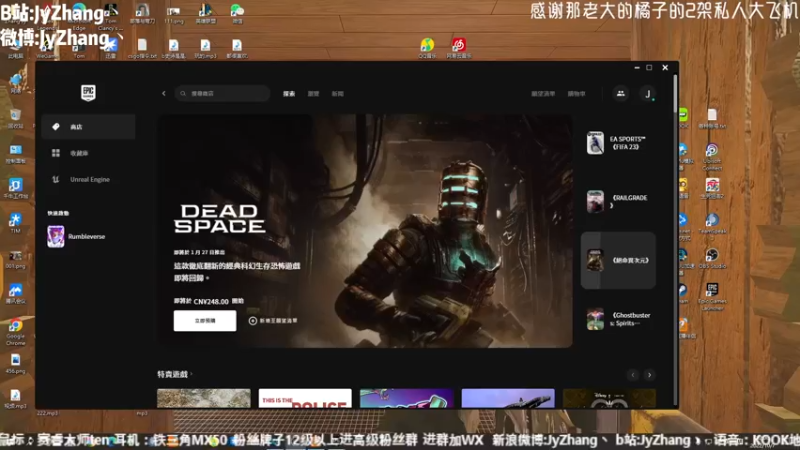
Task: Select the TIM desktop shortcut
Action: (x=15, y=223)
